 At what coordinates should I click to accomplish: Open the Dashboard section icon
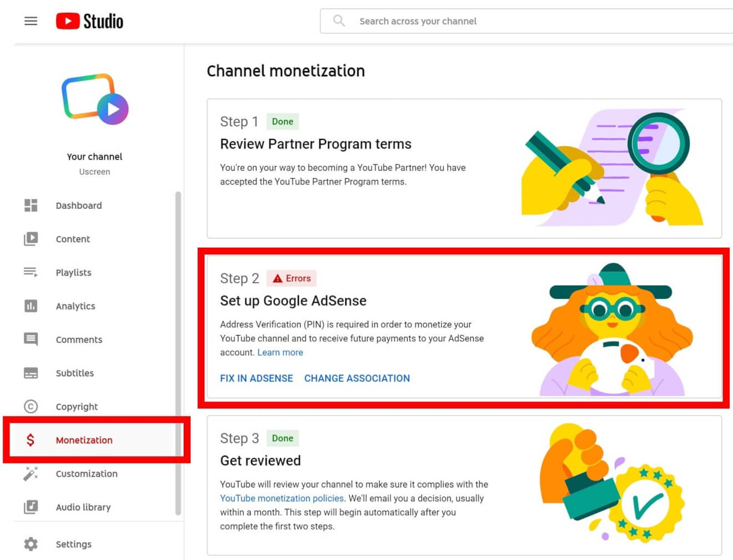point(31,205)
